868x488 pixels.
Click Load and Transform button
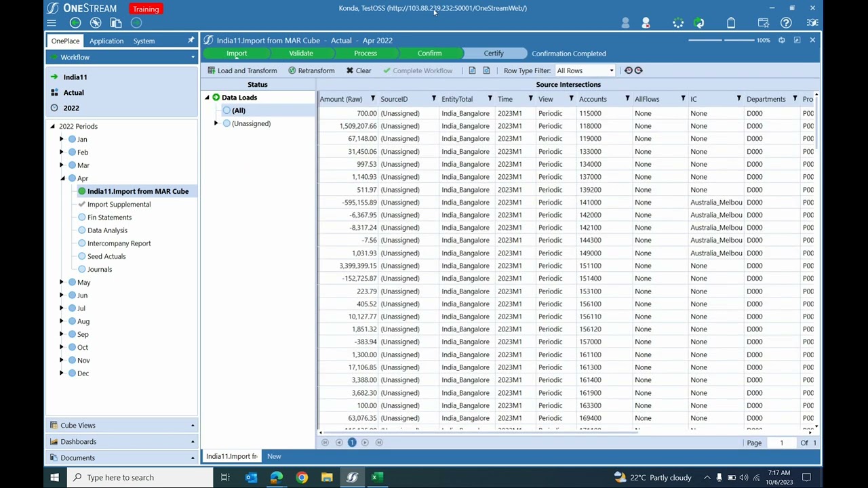click(242, 70)
